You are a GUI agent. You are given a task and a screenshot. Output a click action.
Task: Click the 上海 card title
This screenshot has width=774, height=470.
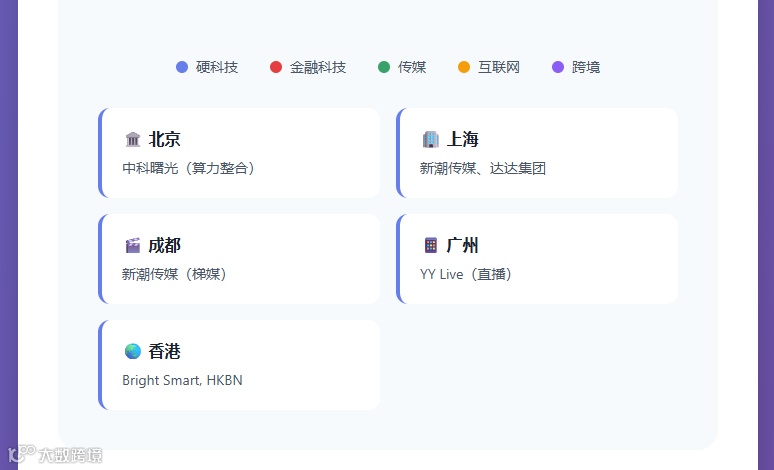click(x=463, y=139)
